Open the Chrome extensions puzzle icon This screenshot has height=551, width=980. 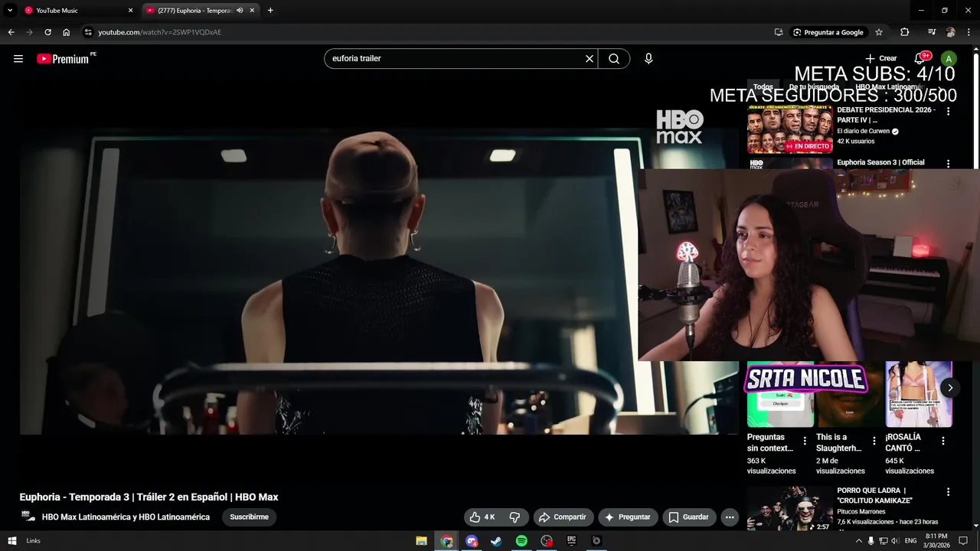tap(905, 32)
